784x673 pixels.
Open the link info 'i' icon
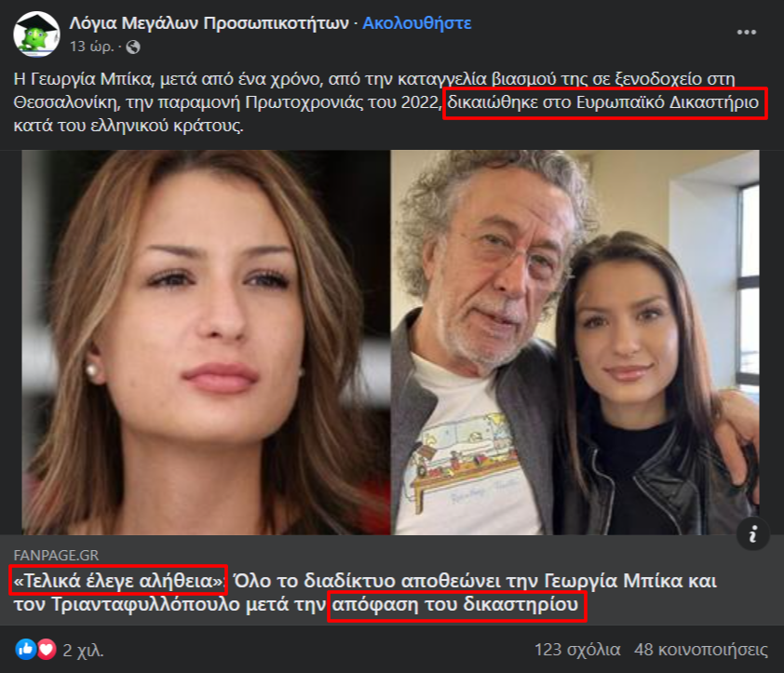[752, 534]
